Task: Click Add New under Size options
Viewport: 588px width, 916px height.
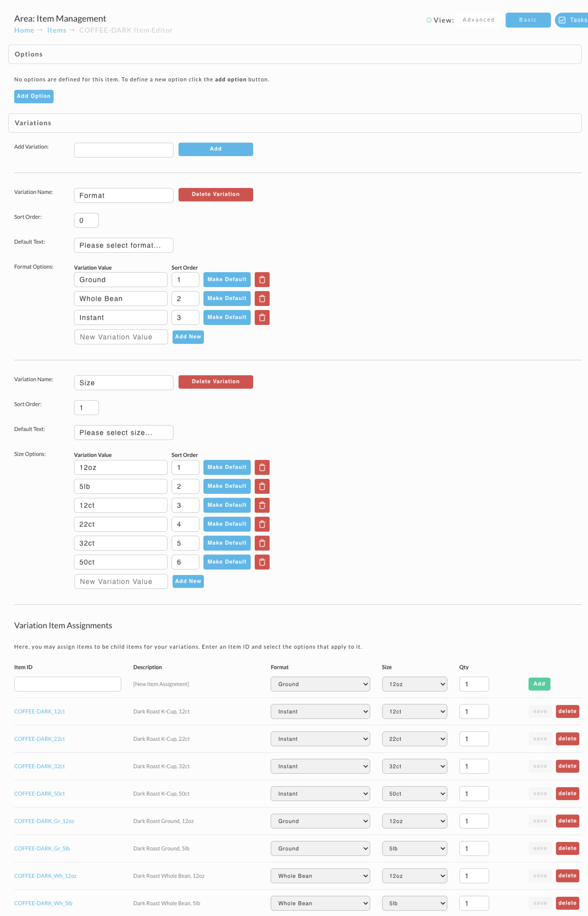Action: [x=188, y=582]
